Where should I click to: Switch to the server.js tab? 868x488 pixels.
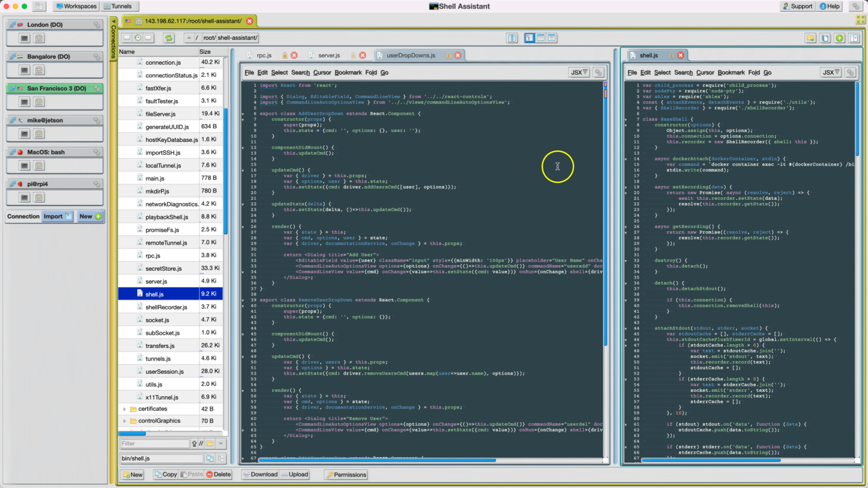(x=329, y=55)
